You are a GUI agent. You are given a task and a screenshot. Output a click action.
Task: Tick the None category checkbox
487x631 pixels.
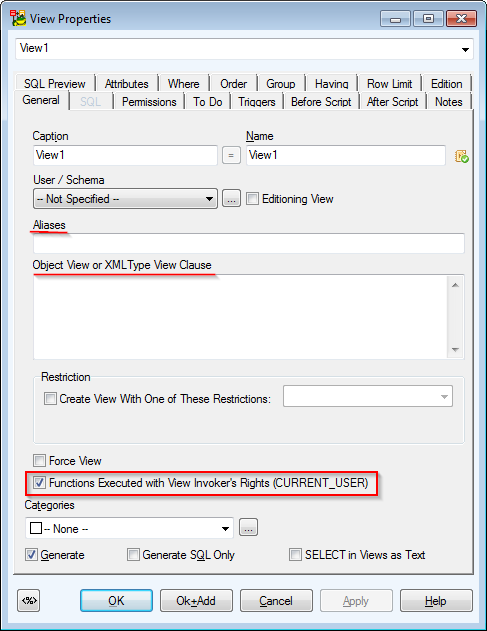[x=36, y=528]
